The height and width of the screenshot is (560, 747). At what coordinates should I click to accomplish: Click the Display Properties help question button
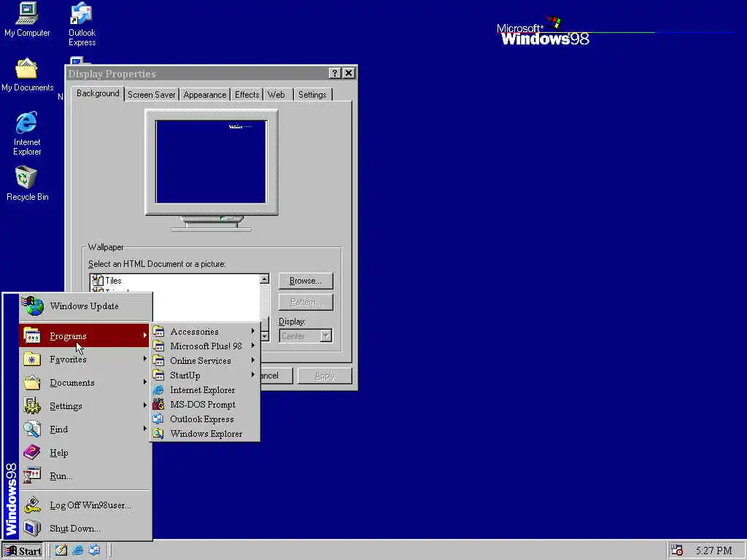(x=334, y=74)
